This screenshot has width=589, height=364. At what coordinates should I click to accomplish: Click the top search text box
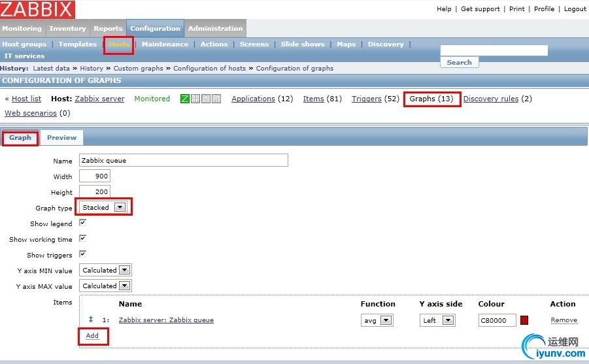pos(494,50)
